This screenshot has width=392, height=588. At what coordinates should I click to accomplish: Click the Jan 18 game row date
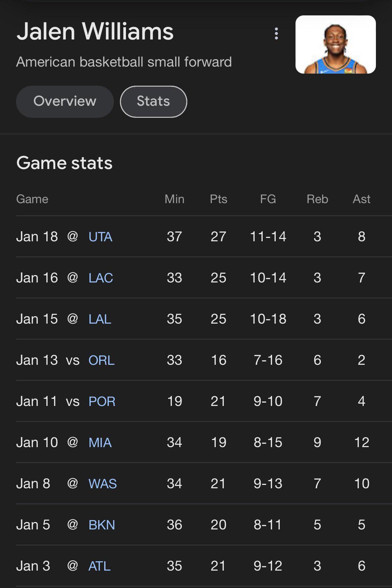point(37,237)
